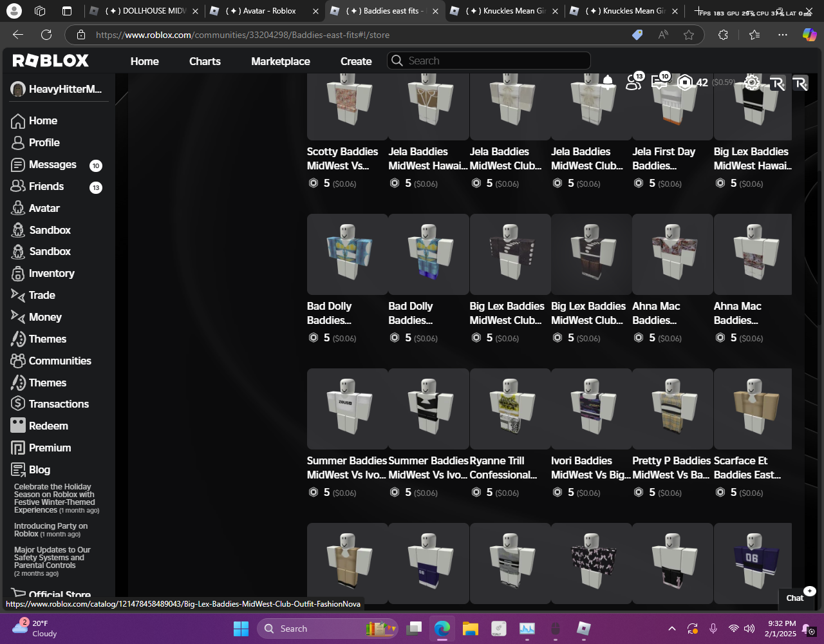The image size is (824, 644).
Task: Show hidden system tray icons
Action: pyautogui.click(x=671, y=629)
